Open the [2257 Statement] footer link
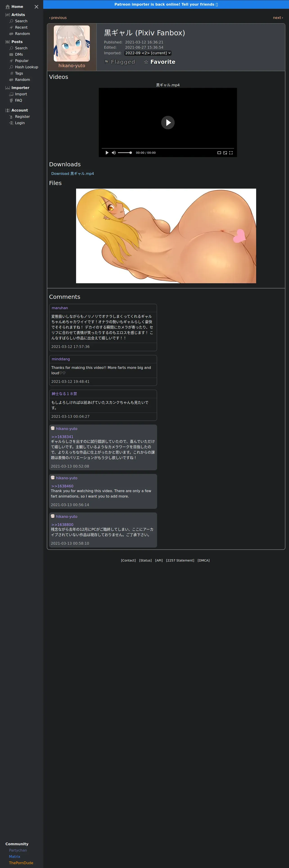Screen dimensions: 289x868 (x=180, y=561)
